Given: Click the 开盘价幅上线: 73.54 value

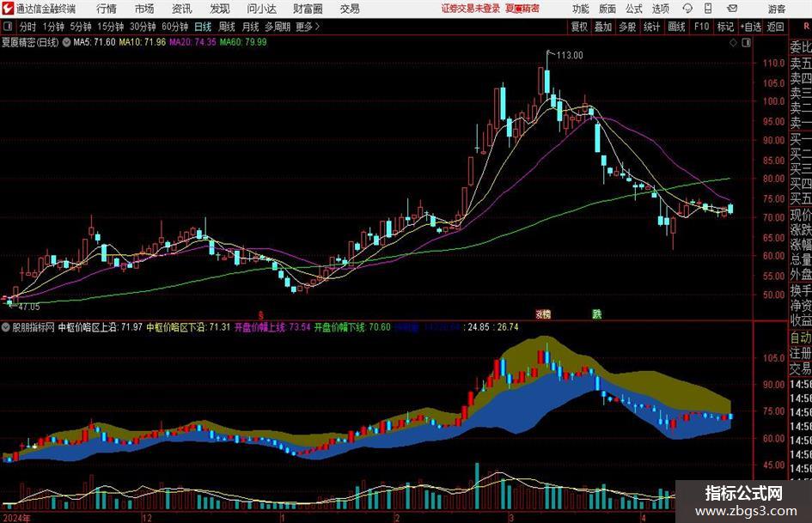Looking at the screenshot, I should pos(272,327).
